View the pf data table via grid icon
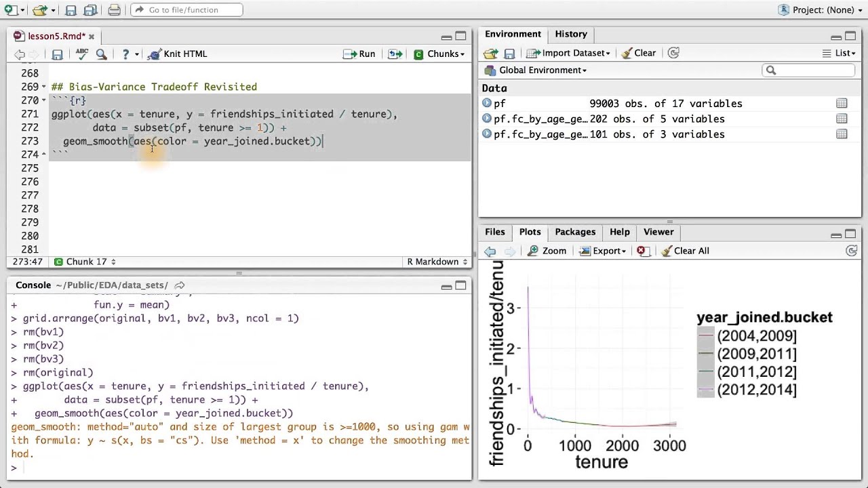868x488 pixels. point(842,103)
